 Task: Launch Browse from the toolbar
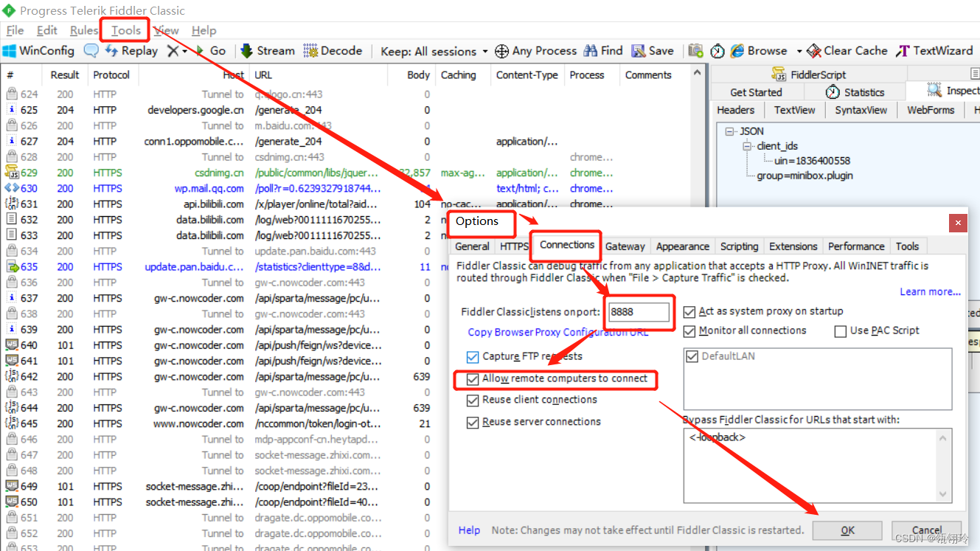pyautogui.click(x=759, y=51)
